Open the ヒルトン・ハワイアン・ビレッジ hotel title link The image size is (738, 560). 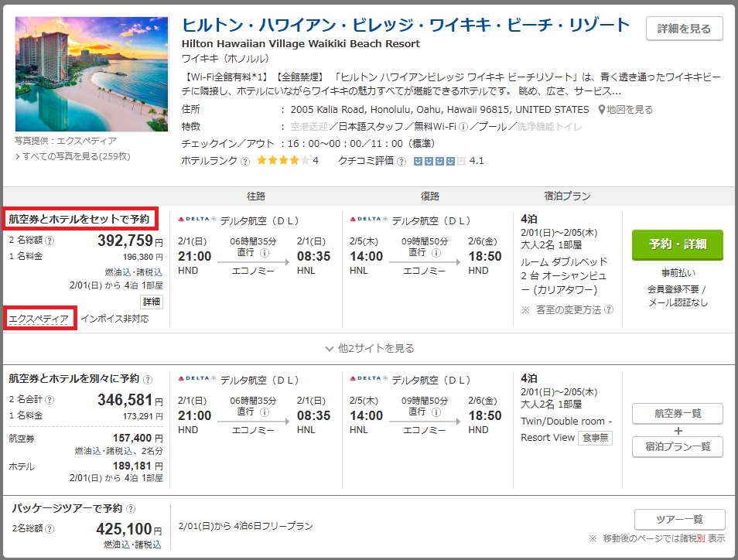click(x=405, y=25)
